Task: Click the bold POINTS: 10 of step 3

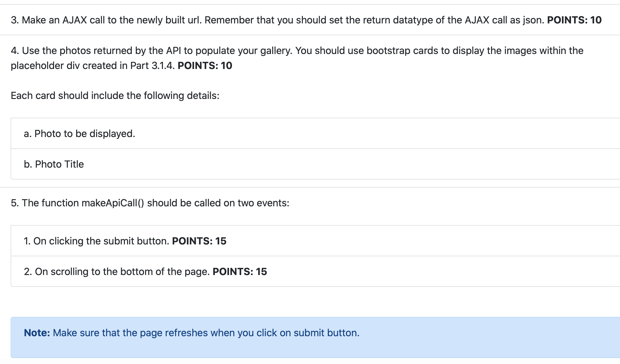Action: coord(574,20)
